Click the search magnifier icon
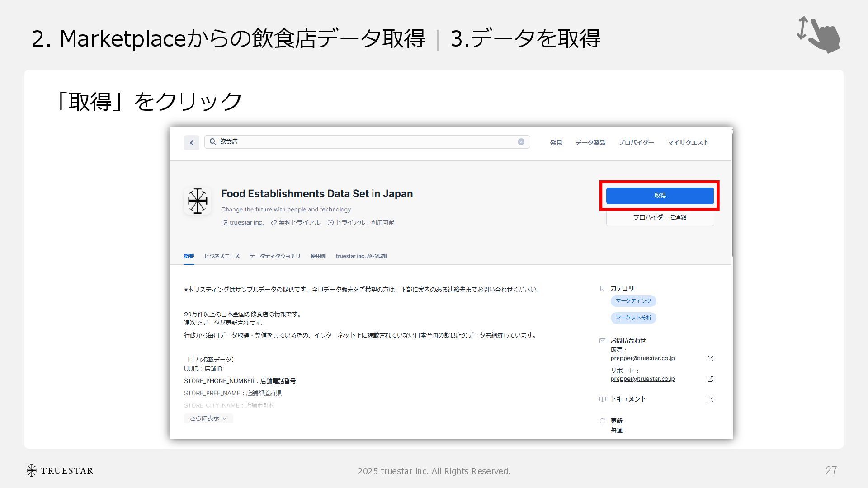 [212, 142]
